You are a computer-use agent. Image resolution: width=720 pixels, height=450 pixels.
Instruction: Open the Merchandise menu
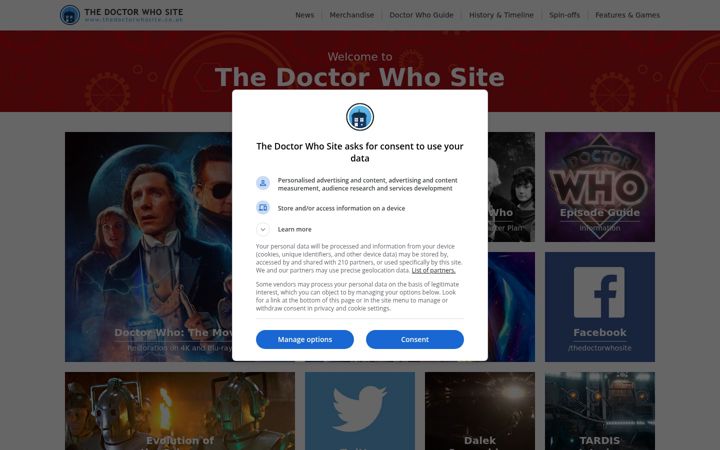(x=352, y=15)
